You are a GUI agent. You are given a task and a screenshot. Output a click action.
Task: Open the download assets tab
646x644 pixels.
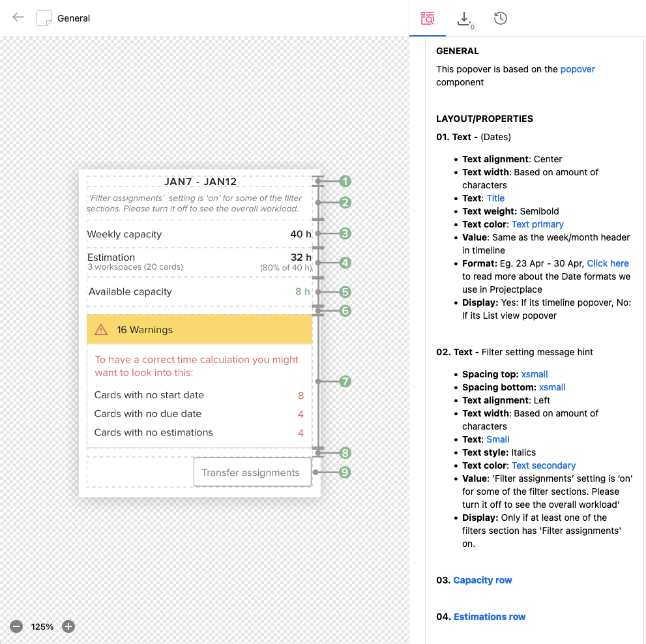464,18
